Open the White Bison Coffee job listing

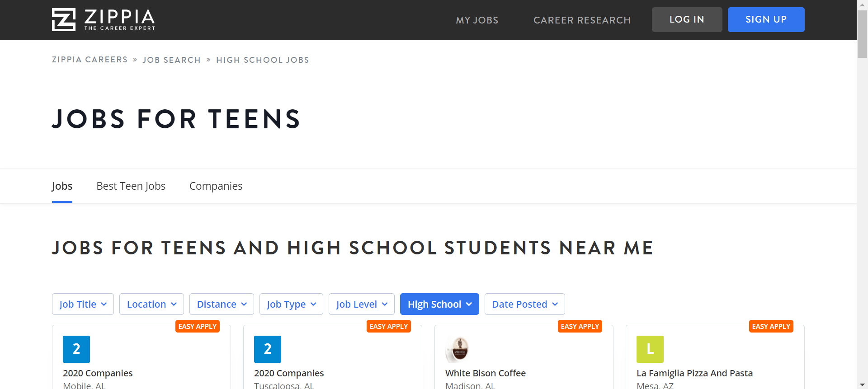524,357
